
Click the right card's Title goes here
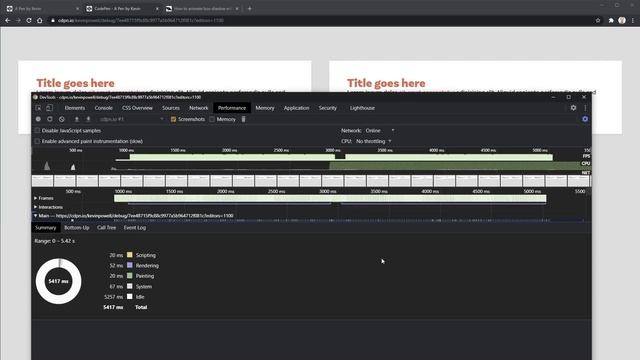(x=386, y=83)
